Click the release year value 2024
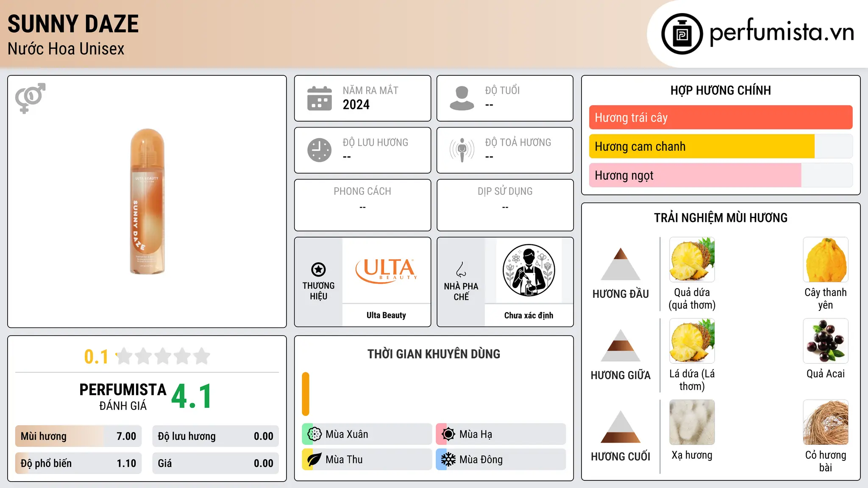Viewport: 868px width, 488px height. click(356, 105)
